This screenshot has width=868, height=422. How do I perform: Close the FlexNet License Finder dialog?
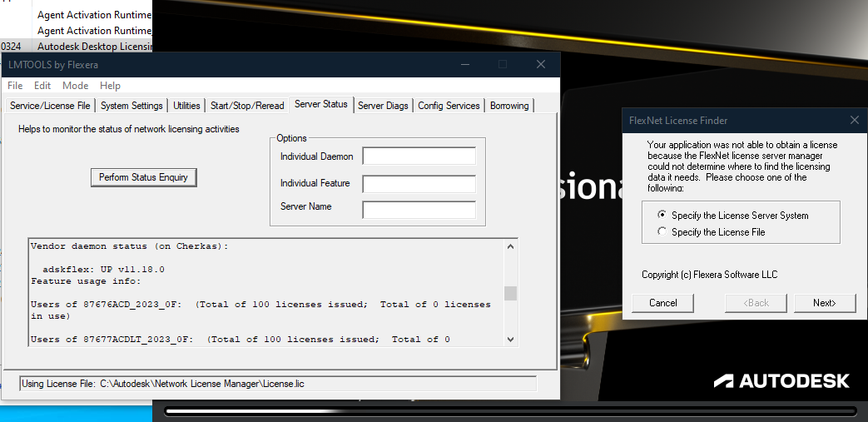click(854, 120)
